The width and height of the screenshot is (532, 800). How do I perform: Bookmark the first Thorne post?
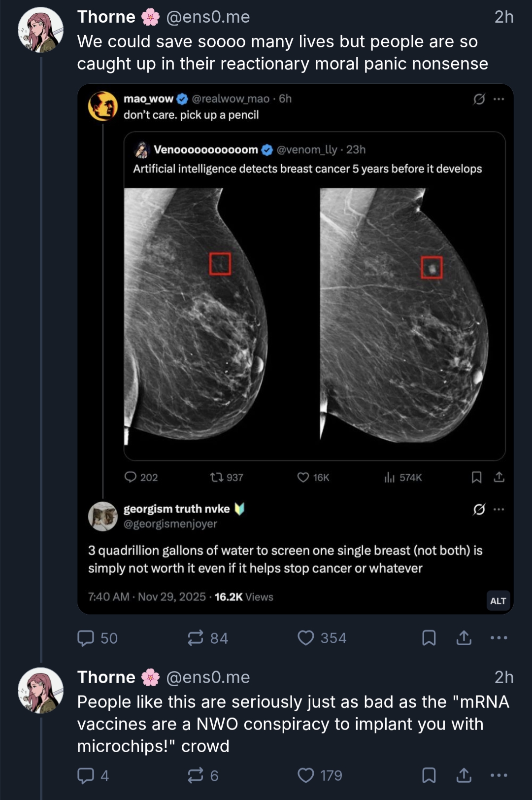tap(429, 638)
